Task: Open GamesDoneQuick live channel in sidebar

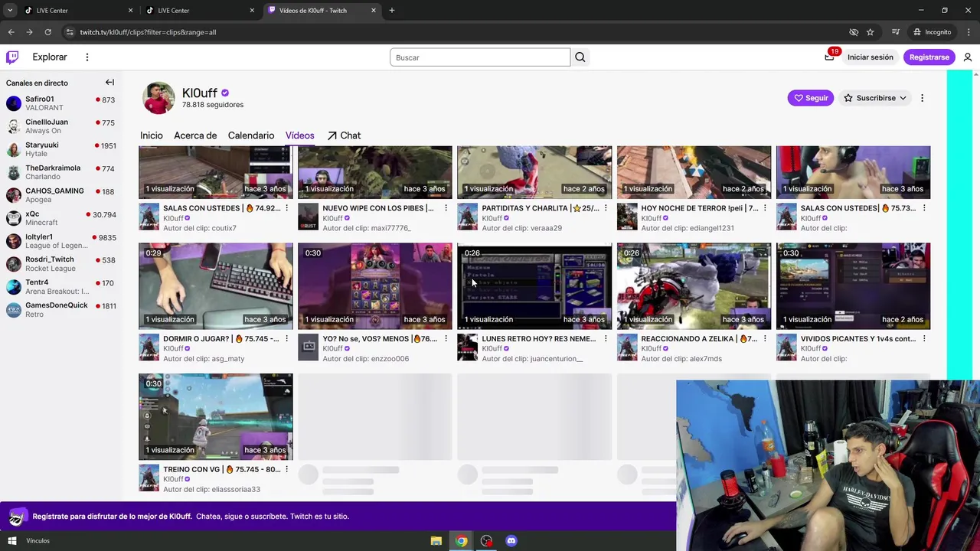Action: (60, 310)
